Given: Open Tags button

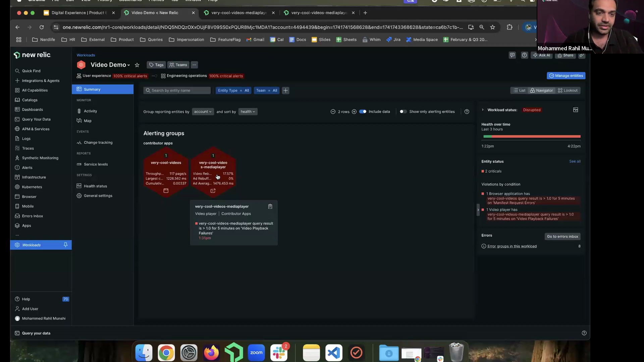Looking at the screenshot, I should point(156,65).
